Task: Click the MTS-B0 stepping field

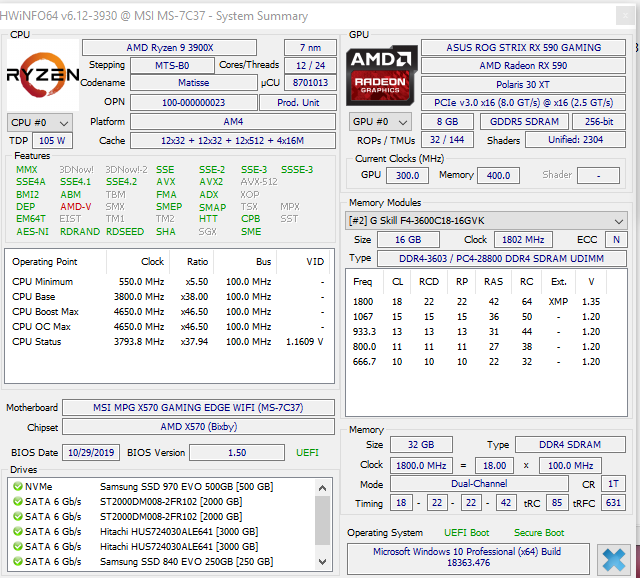Action: click(172, 65)
